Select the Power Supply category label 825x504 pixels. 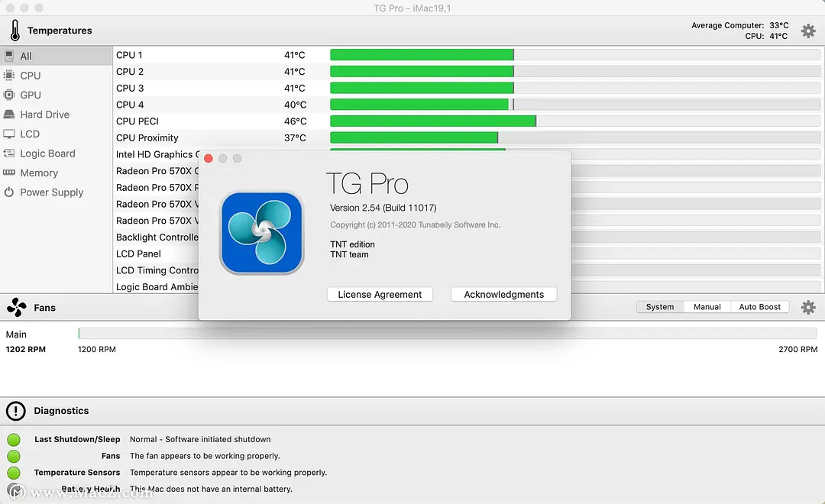click(x=52, y=192)
